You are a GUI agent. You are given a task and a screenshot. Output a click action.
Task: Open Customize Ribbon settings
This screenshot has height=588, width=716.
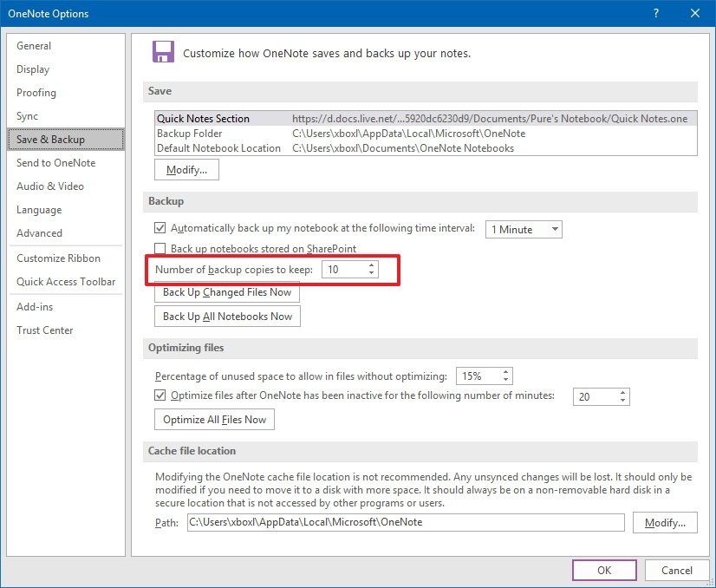55,258
